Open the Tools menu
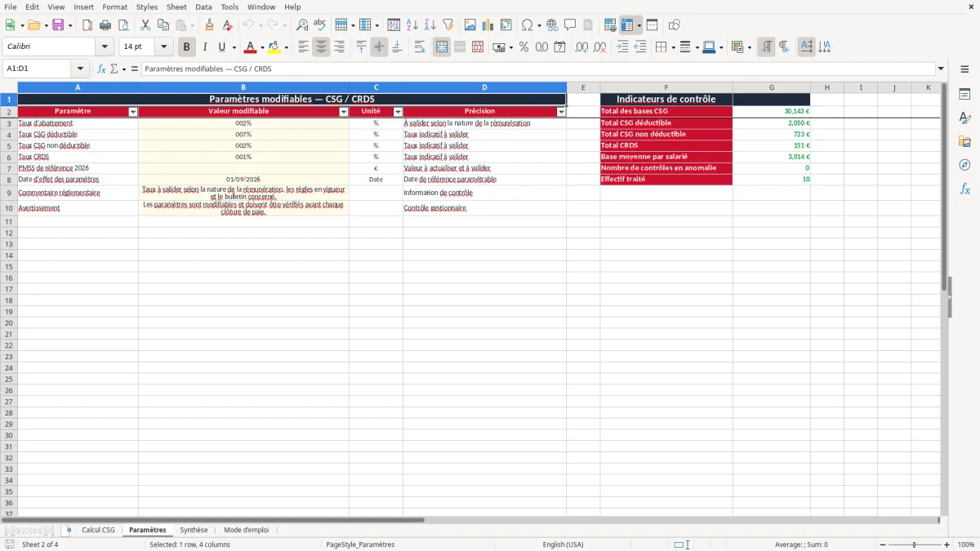The height and width of the screenshot is (551, 980). click(229, 7)
